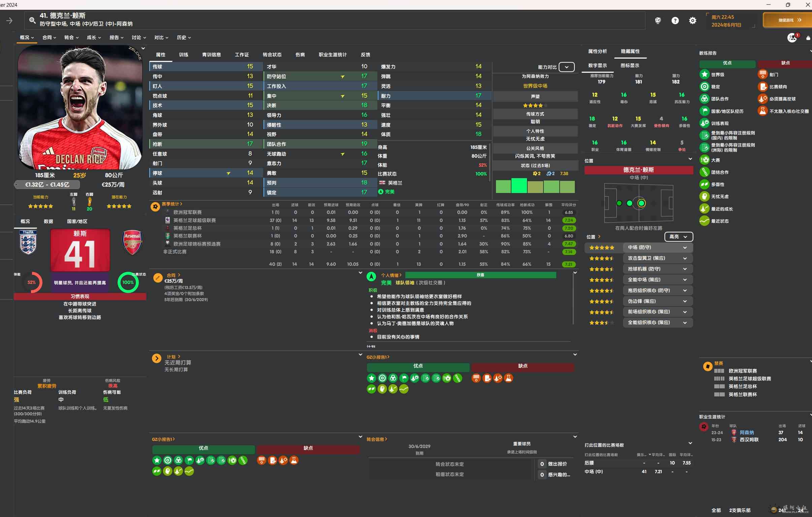Open the 成长 dropdown menu

click(94, 37)
